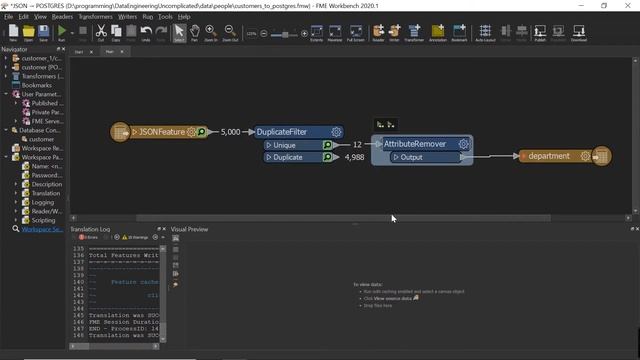Expand the Published Parameters node
Screen dimensions: 640x360
click(x=16, y=103)
